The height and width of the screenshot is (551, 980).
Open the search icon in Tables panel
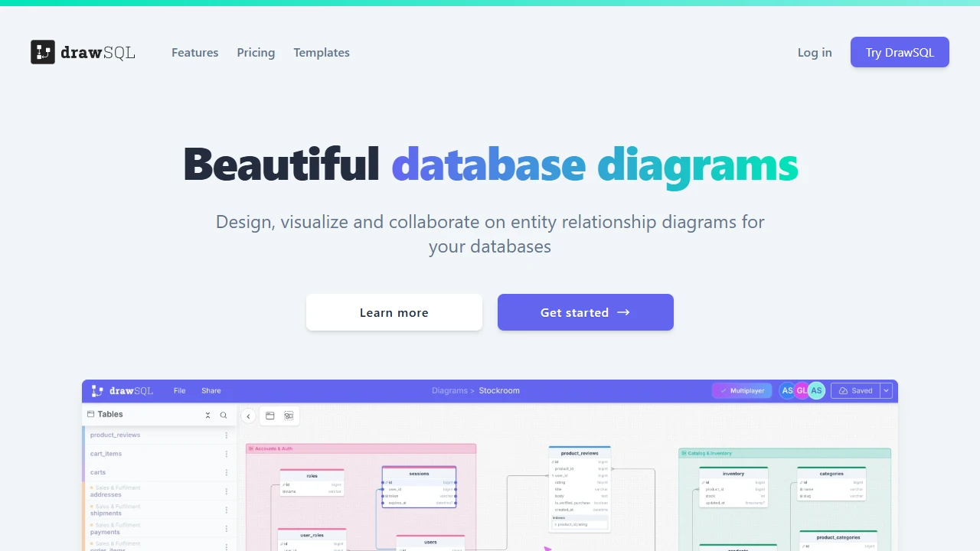(223, 416)
